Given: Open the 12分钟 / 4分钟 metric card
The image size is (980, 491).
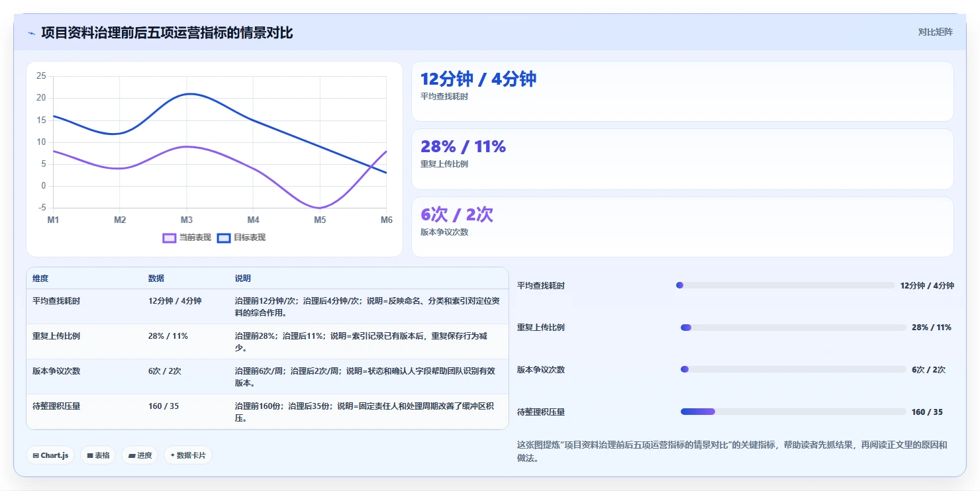Looking at the screenshot, I should click(683, 91).
